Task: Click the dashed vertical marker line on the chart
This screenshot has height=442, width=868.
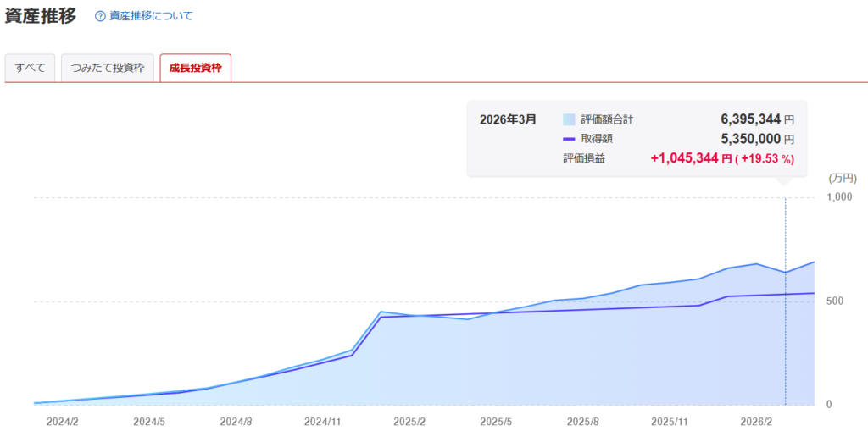Action: tap(786, 339)
